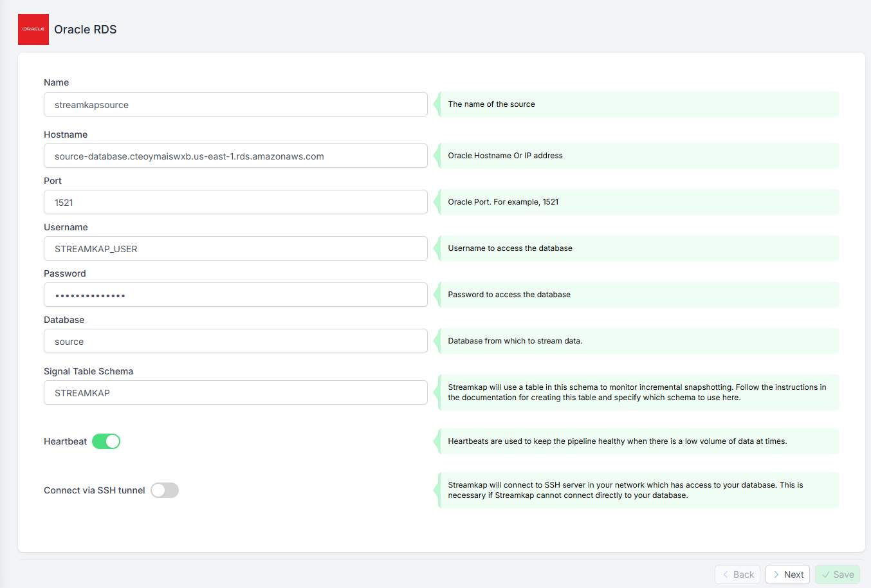871x588 pixels.
Task: Click the Database field with source
Action: tap(235, 341)
